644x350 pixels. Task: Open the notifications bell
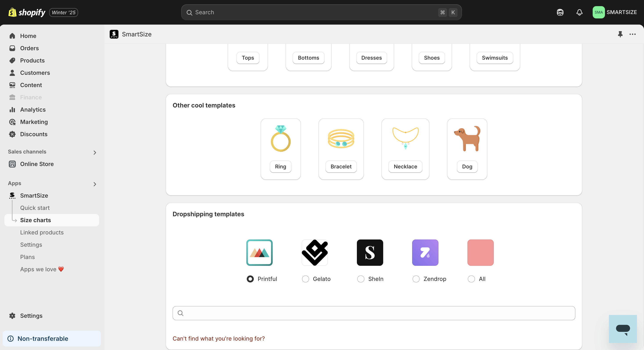pyautogui.click(x=579, y=12)
